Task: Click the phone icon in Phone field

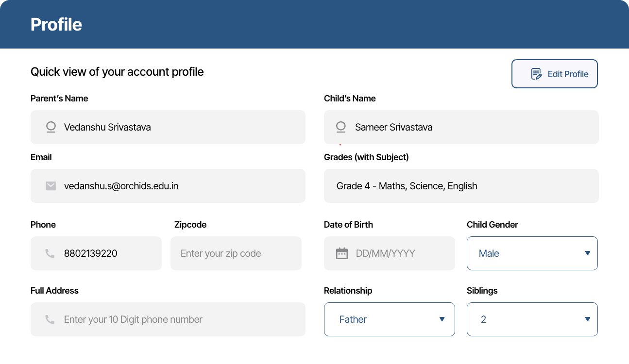Action: point(50,253)
